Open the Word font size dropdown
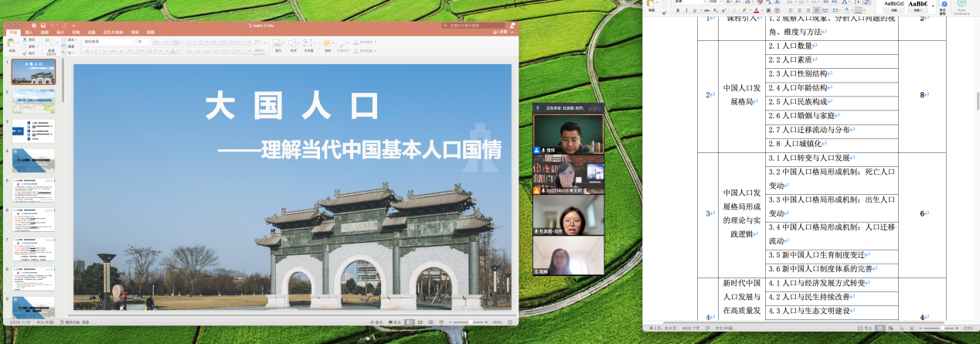This screenshot has width=980, height=344. point(720,2)
